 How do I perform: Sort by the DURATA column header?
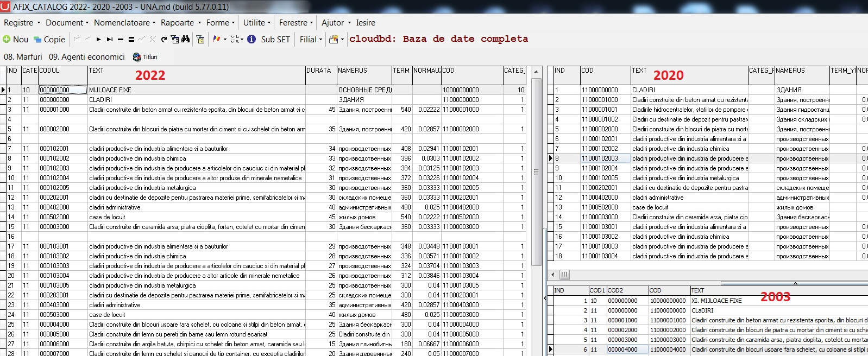pyautogui.click(x=320, y=75)
